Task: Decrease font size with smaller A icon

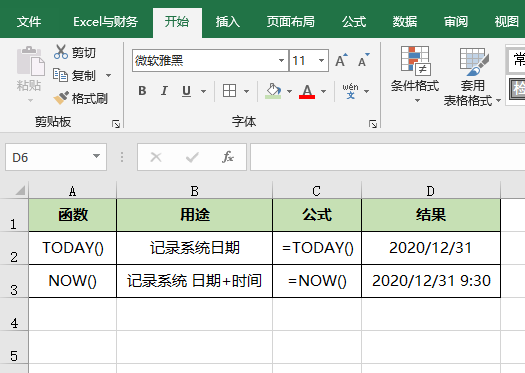Action: tap(364, 60)
